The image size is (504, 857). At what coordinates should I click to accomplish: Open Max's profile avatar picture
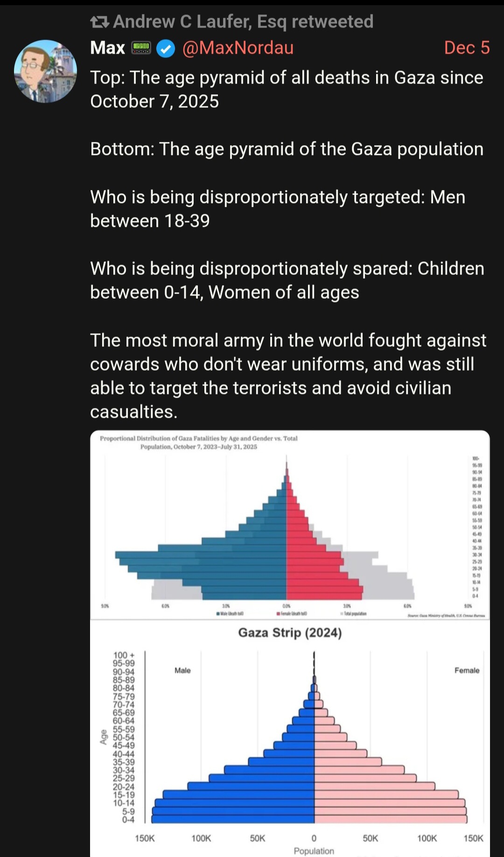tap(45, 71)
